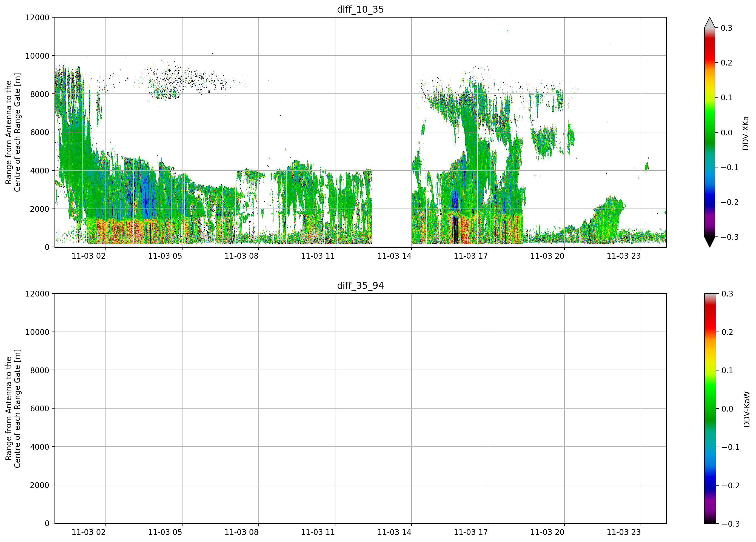The width and height of the screenshot is (756, 542).
Task: Click '11-03 02' time label under diff_35_94
Action: click(x=89, y=532)
